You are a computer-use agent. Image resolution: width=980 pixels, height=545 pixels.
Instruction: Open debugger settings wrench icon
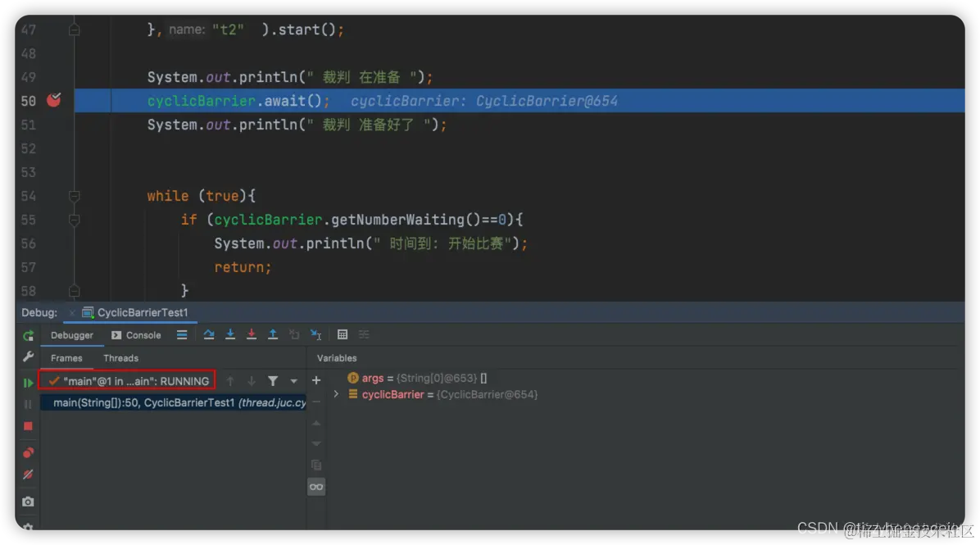point(28,357)
